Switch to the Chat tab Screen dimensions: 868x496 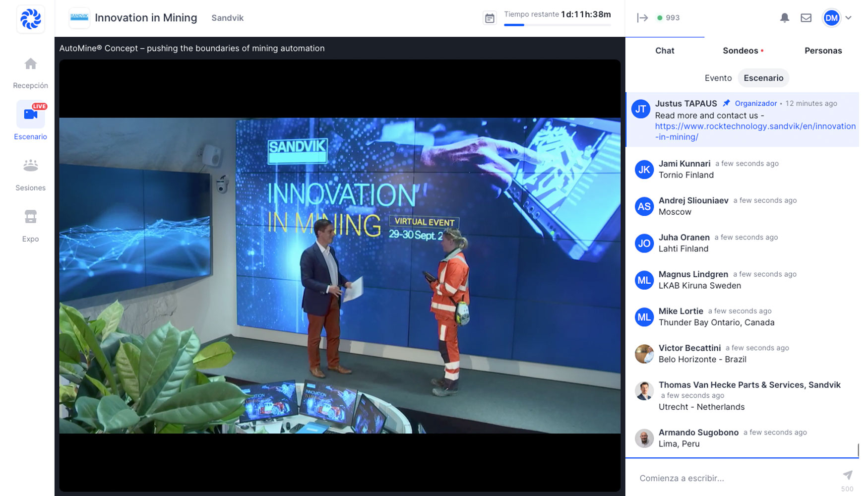(x=665, y=51)
